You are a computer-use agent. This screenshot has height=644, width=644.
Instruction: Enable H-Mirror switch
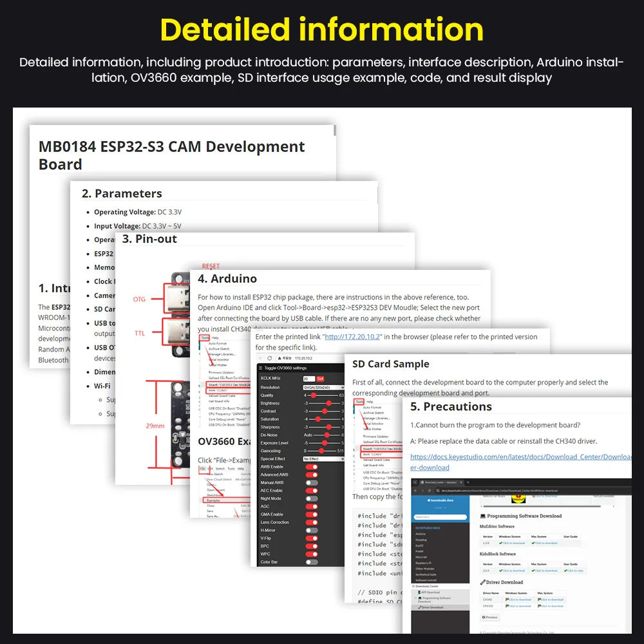(312, 530)
